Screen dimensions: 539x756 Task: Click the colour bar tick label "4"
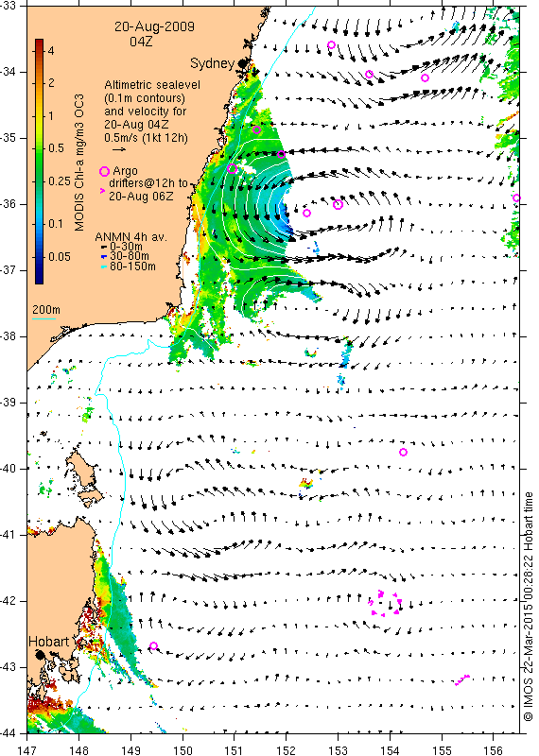(51, 51)
